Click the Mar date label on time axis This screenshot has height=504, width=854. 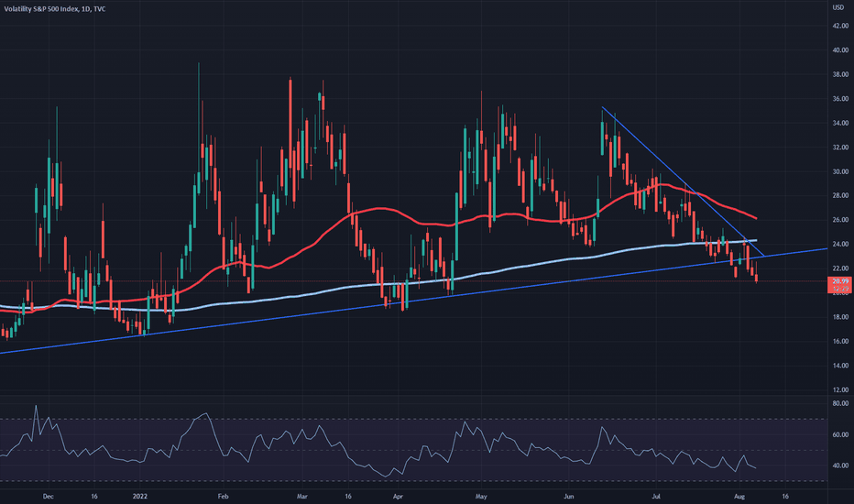pos(302,497)
